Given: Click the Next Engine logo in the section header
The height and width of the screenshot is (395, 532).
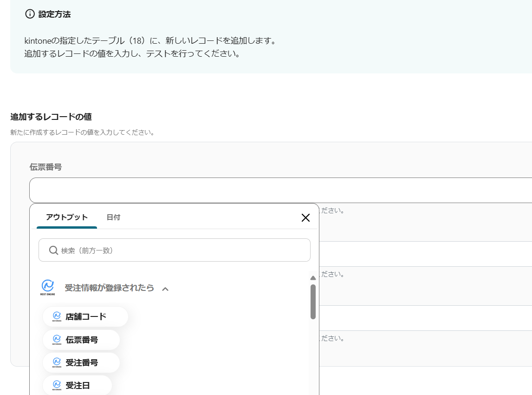Looking at the screenshot, I should pos(48,288).
